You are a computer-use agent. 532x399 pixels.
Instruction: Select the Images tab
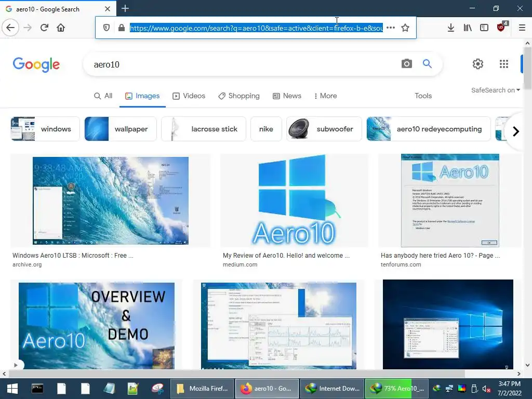tap(142, 96)
